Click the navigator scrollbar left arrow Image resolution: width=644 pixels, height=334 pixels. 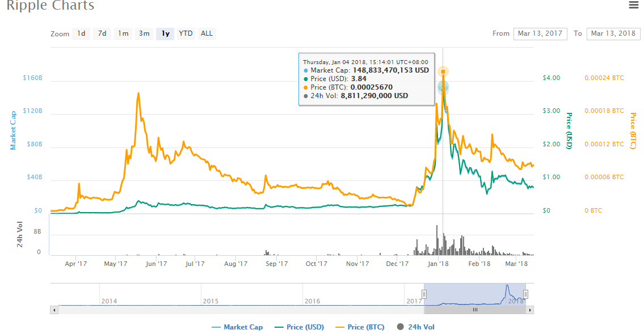tap(54, 310)
